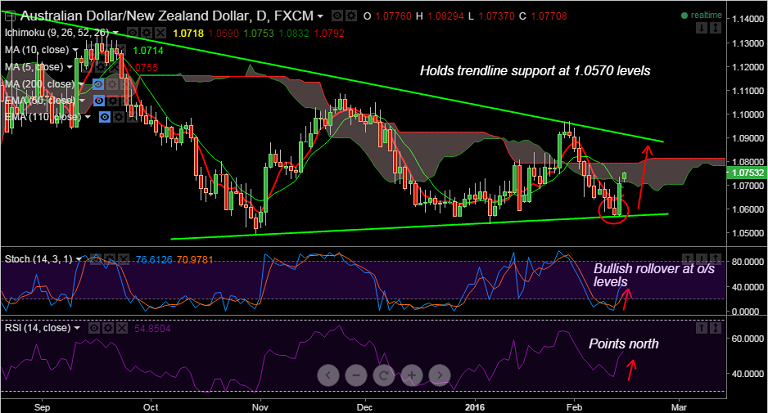Click the MA (10) value 1.0714

click(x=148, y=50)
